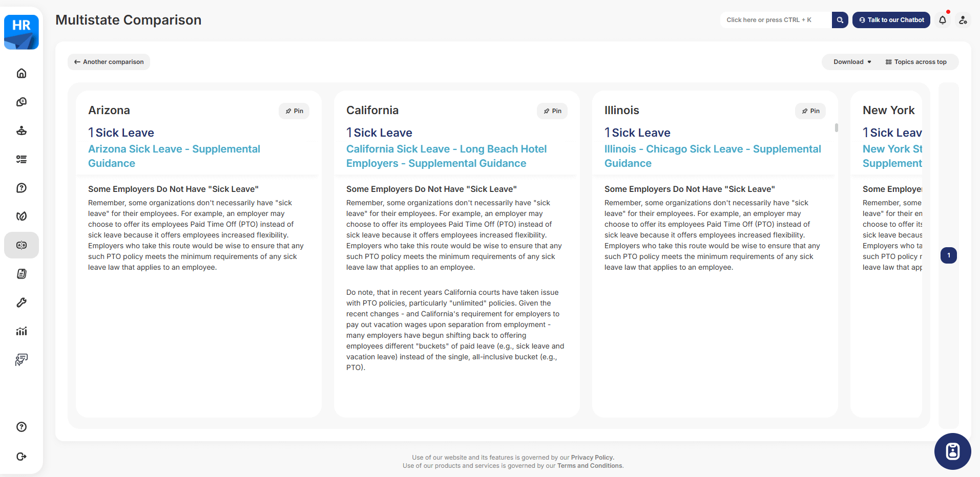This screenshot has height=477, width=980.
Task: Click Talk to our Chatbot button
Action: click(891, 20)
